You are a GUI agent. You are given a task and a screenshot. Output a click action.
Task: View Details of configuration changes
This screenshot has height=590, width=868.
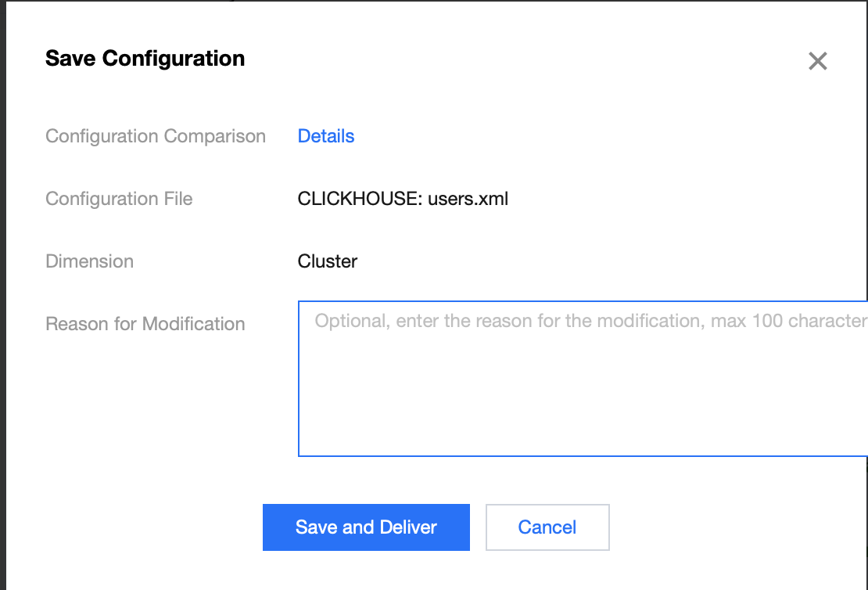point(326,136)
